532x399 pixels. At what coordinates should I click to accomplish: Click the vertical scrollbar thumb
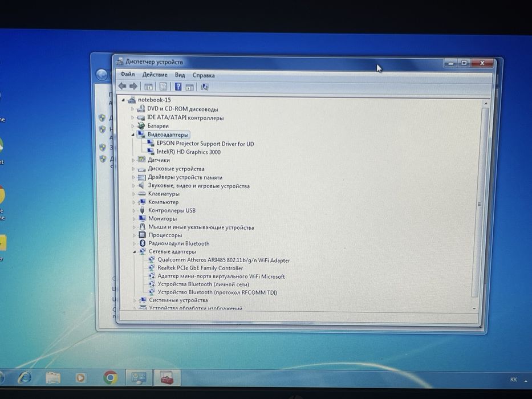pos(480,203)
